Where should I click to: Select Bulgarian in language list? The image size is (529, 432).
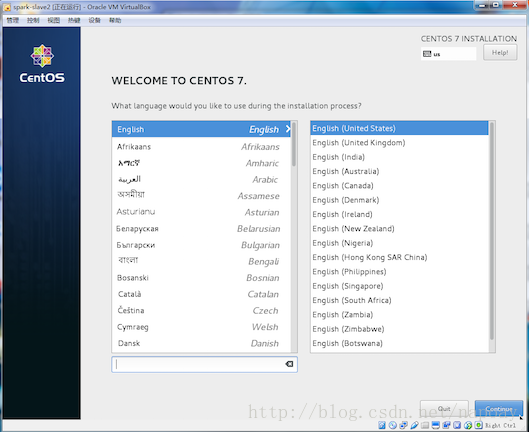click(x=201, y=245)
